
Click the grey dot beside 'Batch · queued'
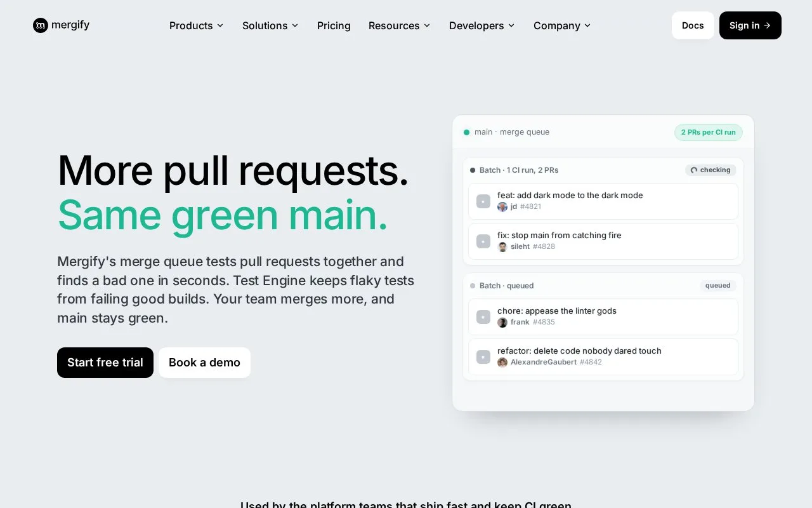(473, 286)
